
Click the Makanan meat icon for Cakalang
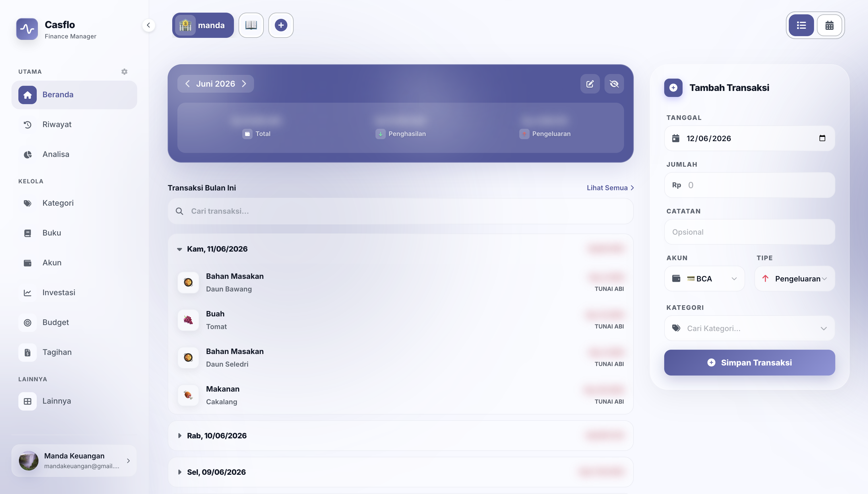point(188,395)
